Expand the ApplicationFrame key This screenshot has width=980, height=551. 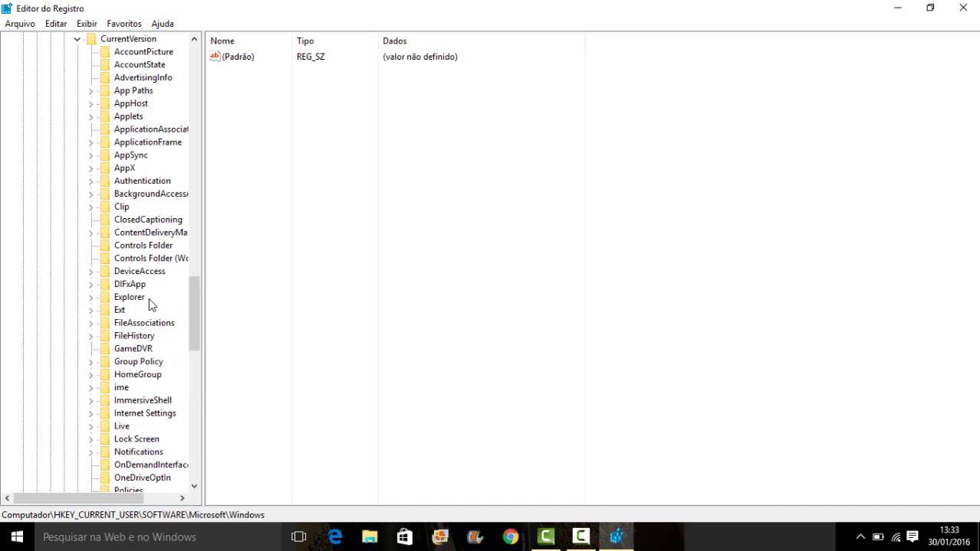point(91,142)
